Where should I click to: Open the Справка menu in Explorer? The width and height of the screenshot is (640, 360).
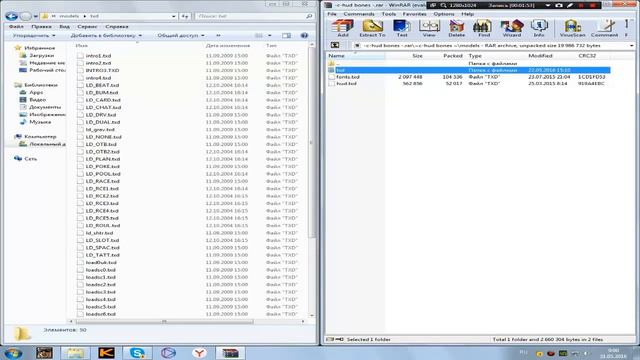[x=117, y=27]
